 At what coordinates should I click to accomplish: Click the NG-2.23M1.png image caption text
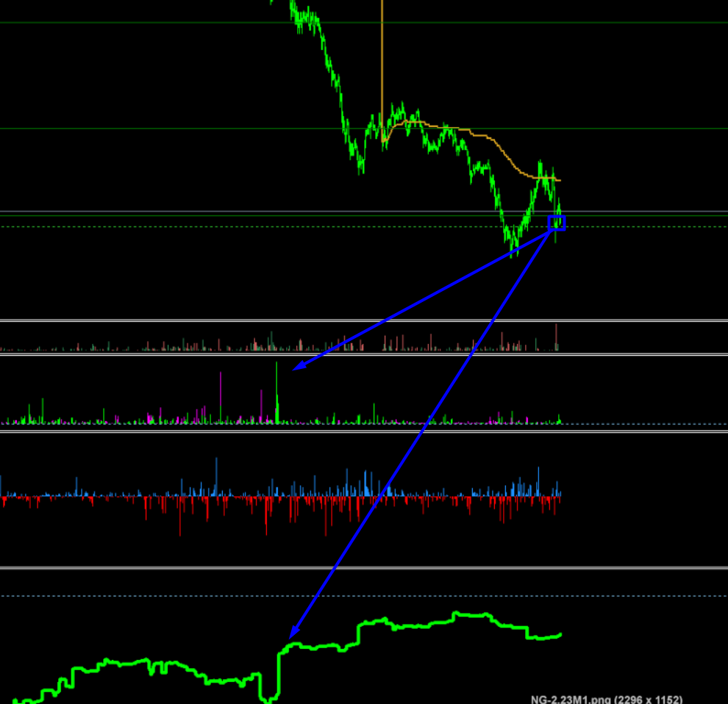(x=607, y=699)
